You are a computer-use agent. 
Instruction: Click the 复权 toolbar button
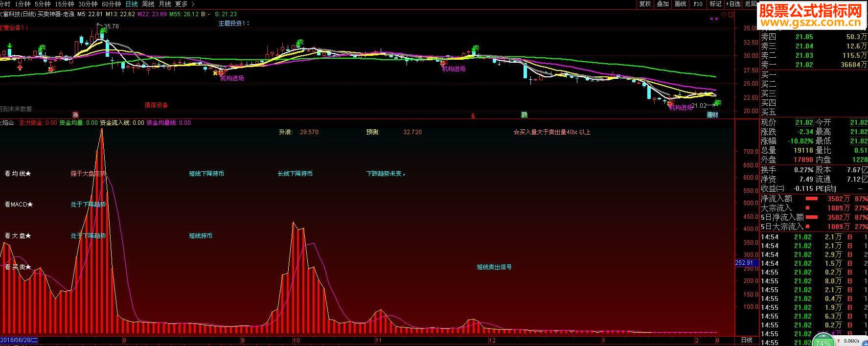coord(645,4)
